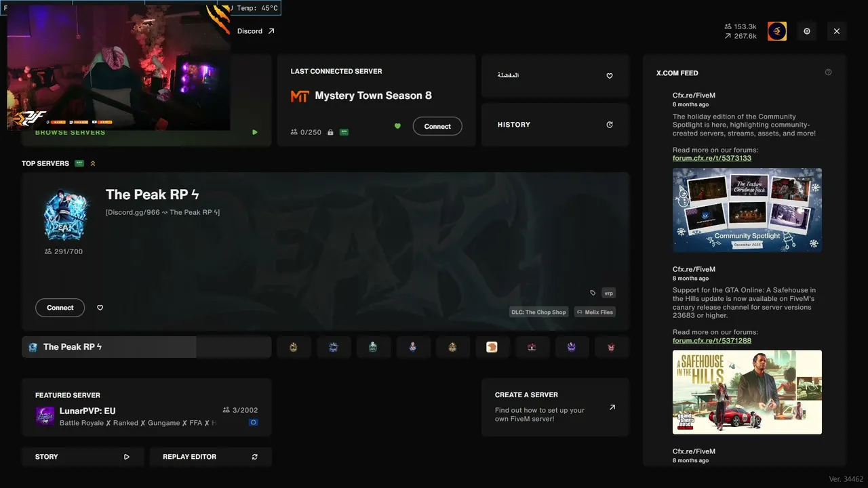Screen dimensions: 868x488
Task: Click the 3/2002 player count
Action: (x=240, y=410)
